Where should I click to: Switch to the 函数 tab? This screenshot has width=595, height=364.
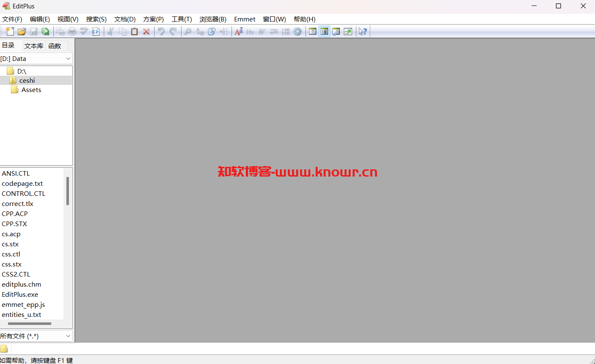[55, 46]
